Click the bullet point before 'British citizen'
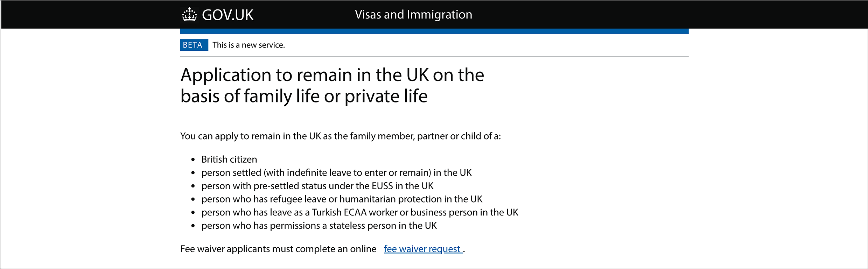This screenshot has height=269, width=868. click(193, 160)
